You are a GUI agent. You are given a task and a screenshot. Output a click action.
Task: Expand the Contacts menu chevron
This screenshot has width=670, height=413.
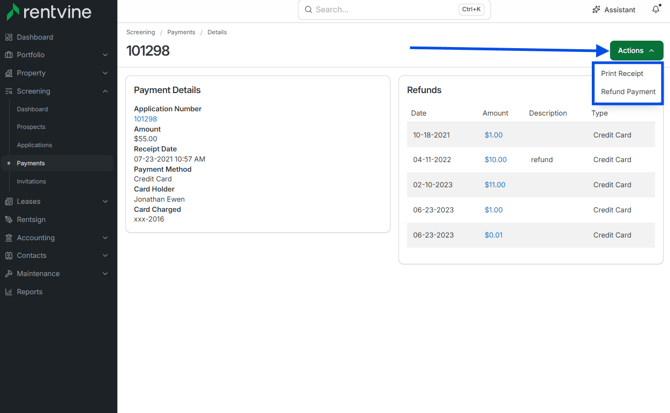pos(105,255)
